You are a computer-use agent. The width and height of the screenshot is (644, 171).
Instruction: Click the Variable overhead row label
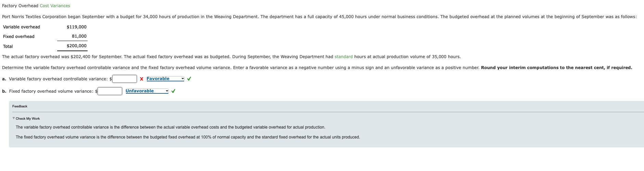tap(22, 27)
